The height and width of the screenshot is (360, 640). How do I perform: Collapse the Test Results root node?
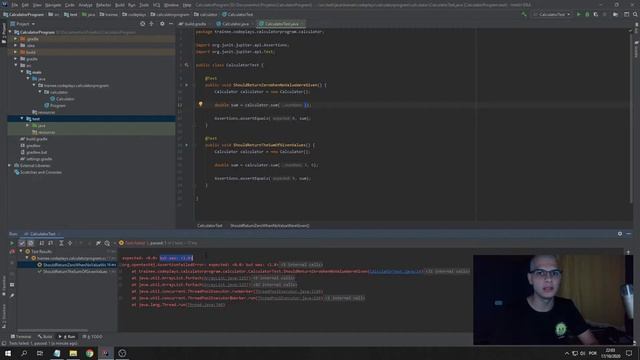point(21,251)
